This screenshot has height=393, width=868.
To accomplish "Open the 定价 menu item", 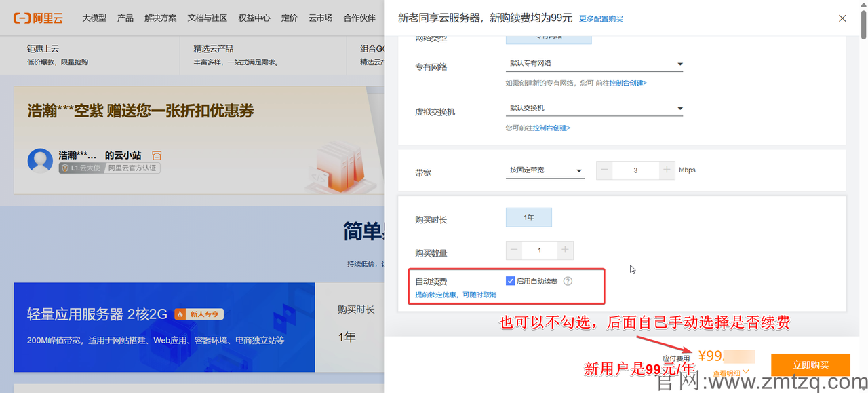I will coord(289,18).
